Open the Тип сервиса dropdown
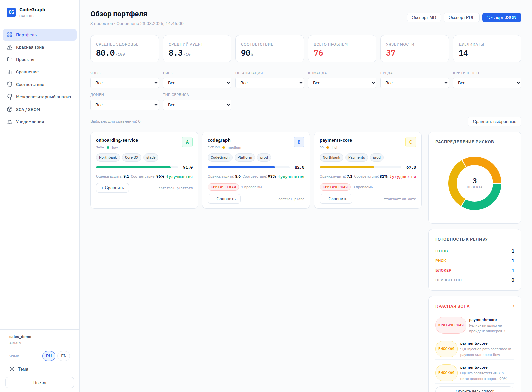 pyautogui.click(x=197, y=105)
